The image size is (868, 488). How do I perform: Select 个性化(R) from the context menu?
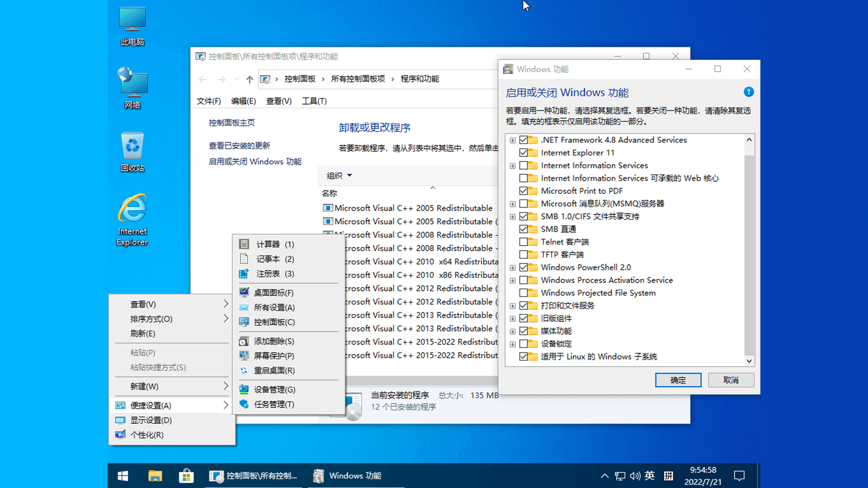click(x=148, y=435)
